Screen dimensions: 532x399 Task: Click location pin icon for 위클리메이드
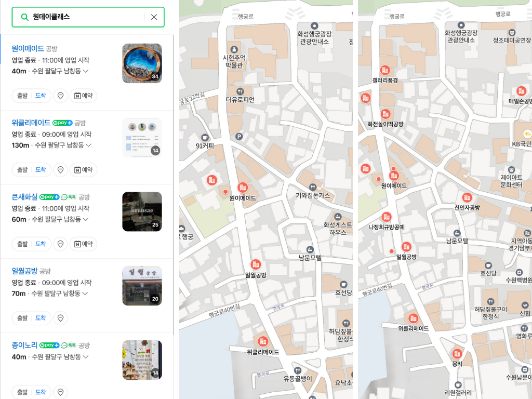pyautogui.click(x=60, y=170)
